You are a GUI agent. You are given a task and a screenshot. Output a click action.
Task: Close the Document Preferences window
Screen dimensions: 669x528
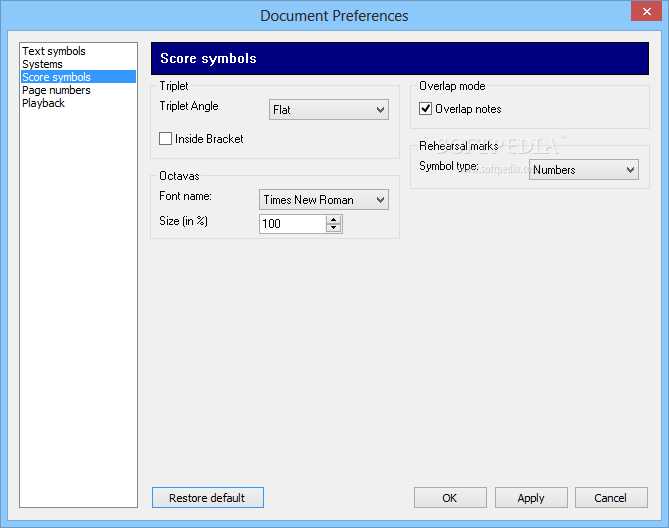pyautogui.click(x=647, y=12)
